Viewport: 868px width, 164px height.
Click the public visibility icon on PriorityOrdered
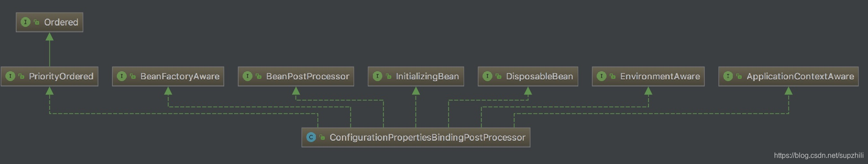tap(21, 77)
